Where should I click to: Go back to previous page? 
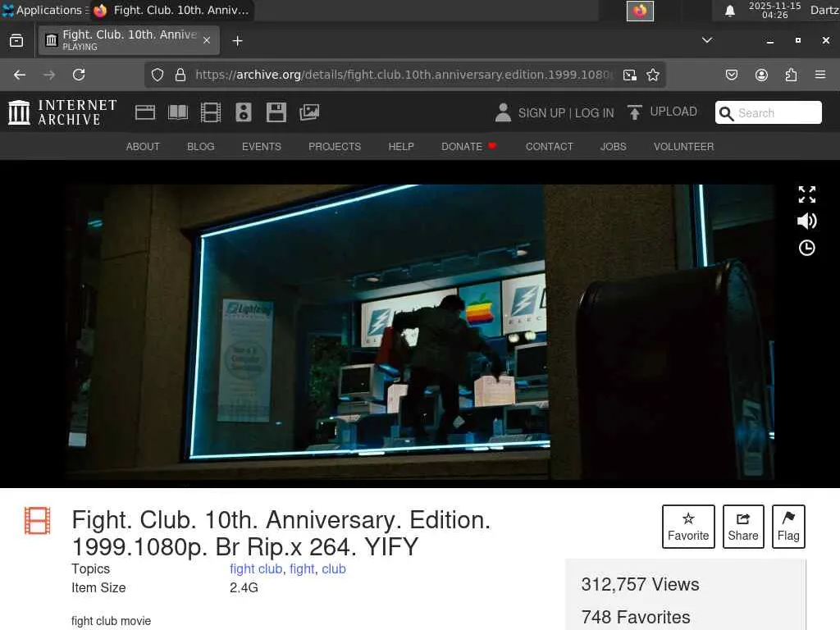(20, 75)
